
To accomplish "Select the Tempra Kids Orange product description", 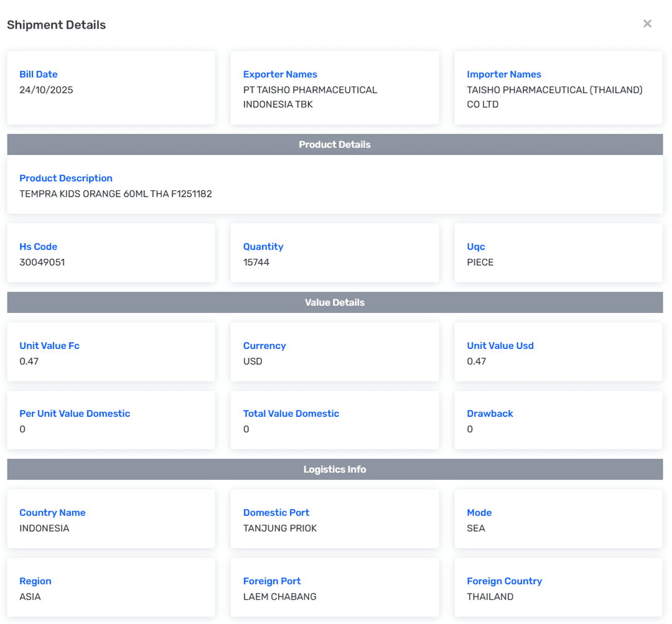I will coord(116,193).
